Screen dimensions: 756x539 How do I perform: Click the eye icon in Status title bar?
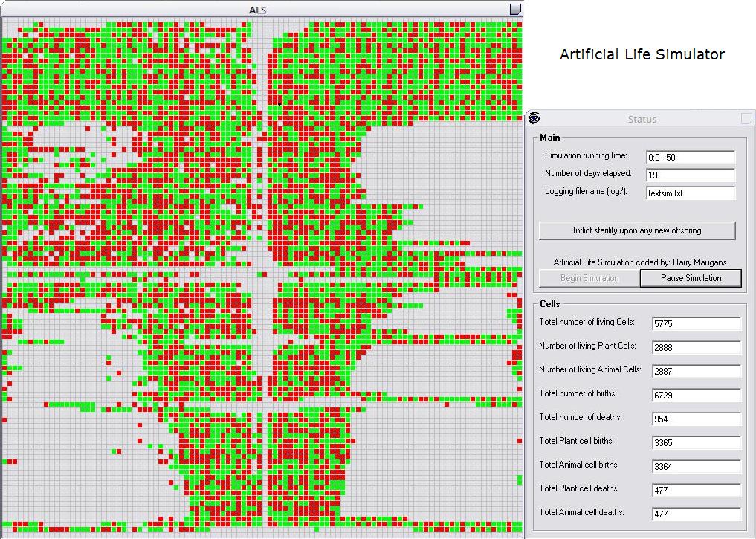tap(534, 118)
